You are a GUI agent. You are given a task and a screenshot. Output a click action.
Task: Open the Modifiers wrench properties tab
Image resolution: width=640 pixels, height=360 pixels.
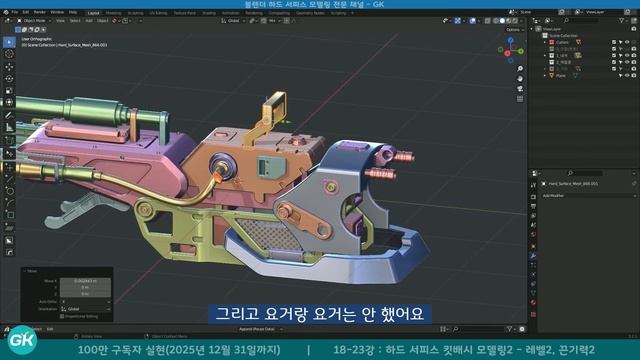coord(533,256)
